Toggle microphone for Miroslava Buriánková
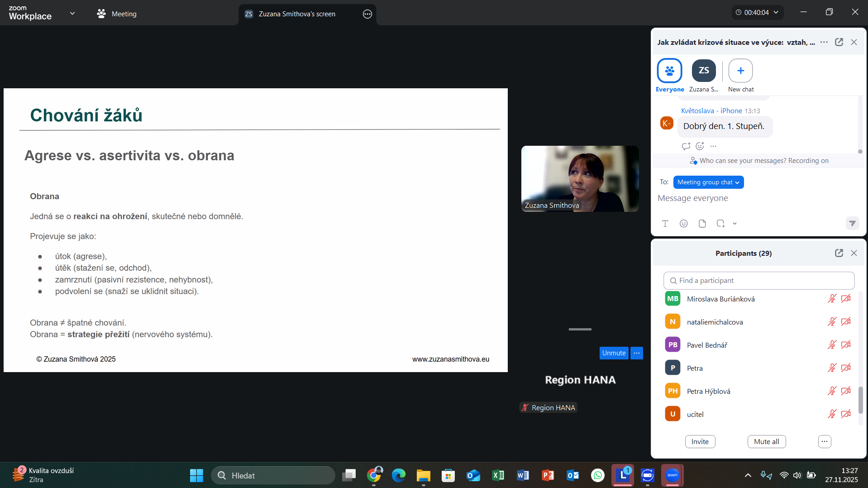The width and height of the screenshot is (868, 488). coord(831,299)
